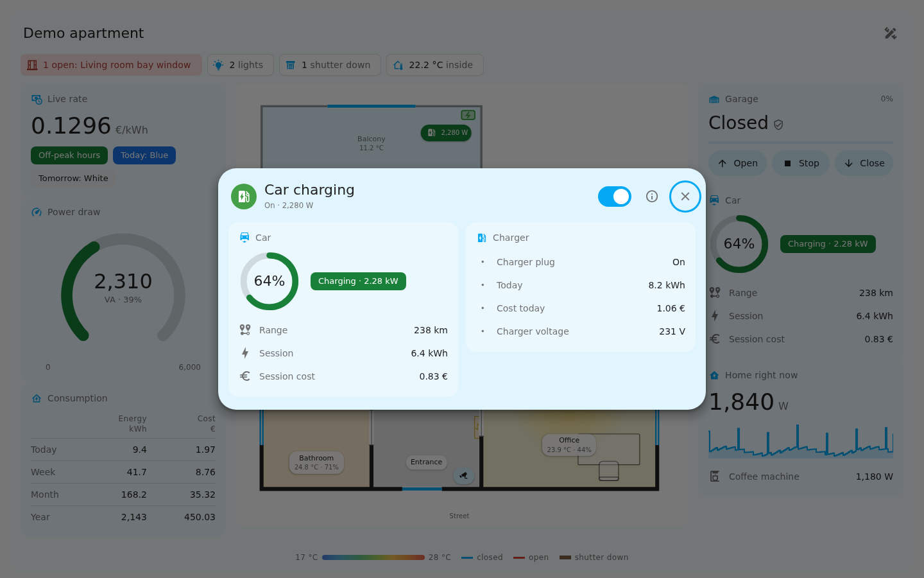Click the Session cost euro icon in dialog
This screenshot has width=924, height=578.
pyautogui.click(x=245, y=376)
